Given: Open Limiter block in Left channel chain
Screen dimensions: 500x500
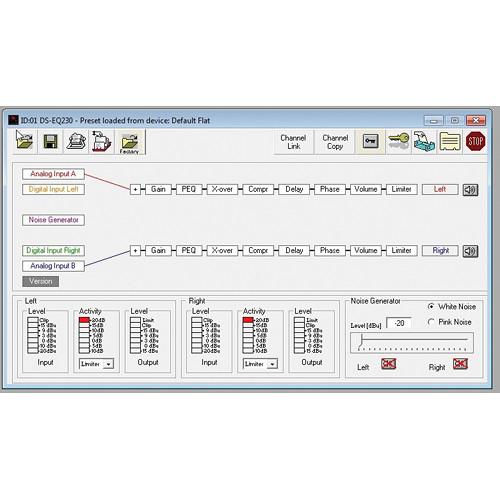Looking at the screenshot, I should click(401, 189).
